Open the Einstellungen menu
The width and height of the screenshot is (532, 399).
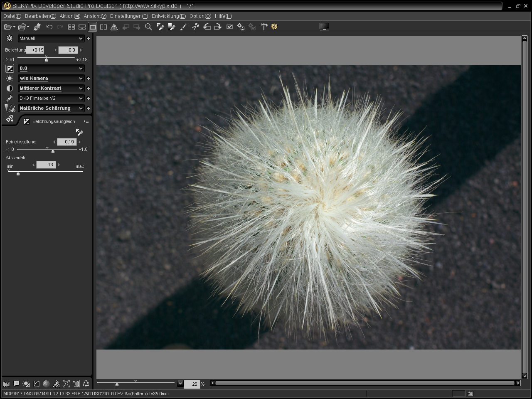(x=129, y=16)
